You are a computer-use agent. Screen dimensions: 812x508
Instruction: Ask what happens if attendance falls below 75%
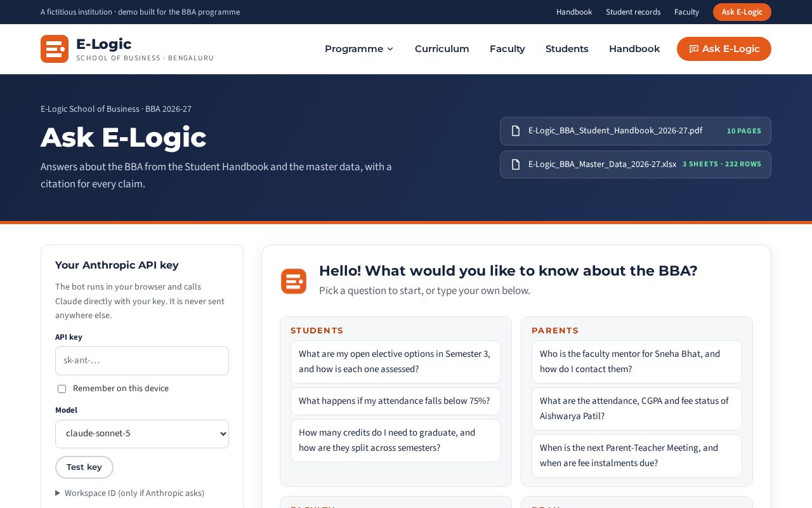(396, 401)
